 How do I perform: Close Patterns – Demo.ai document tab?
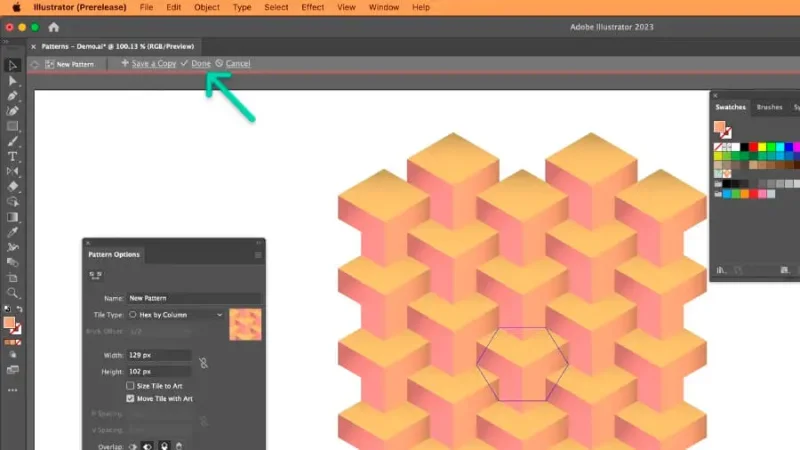click(34, 46)
